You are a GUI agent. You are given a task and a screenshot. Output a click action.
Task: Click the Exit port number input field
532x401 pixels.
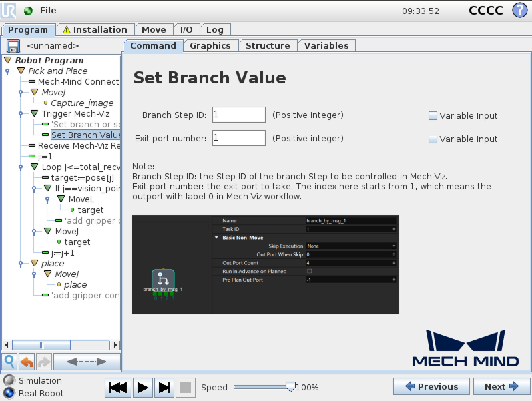coord(239,138)
